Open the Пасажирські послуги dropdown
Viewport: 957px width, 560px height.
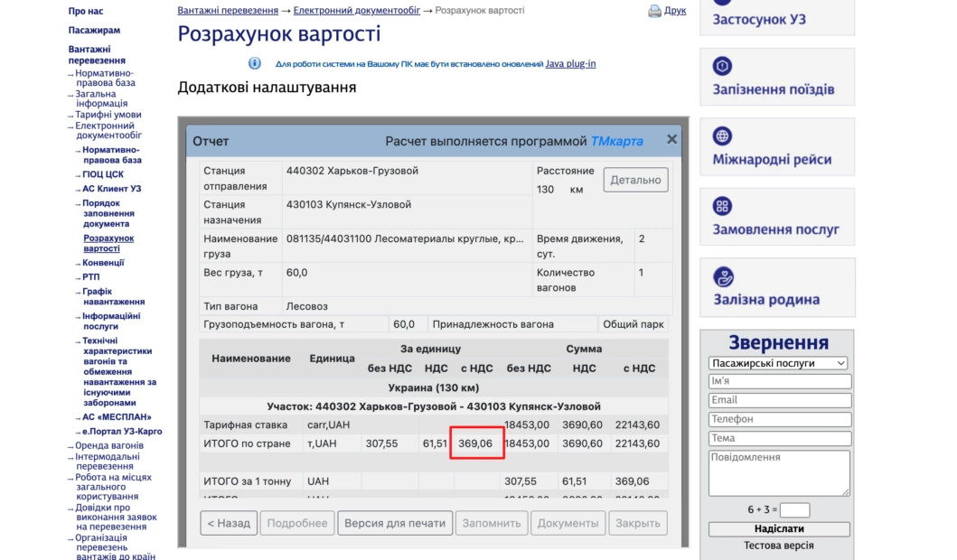click(x=778, y=363)
